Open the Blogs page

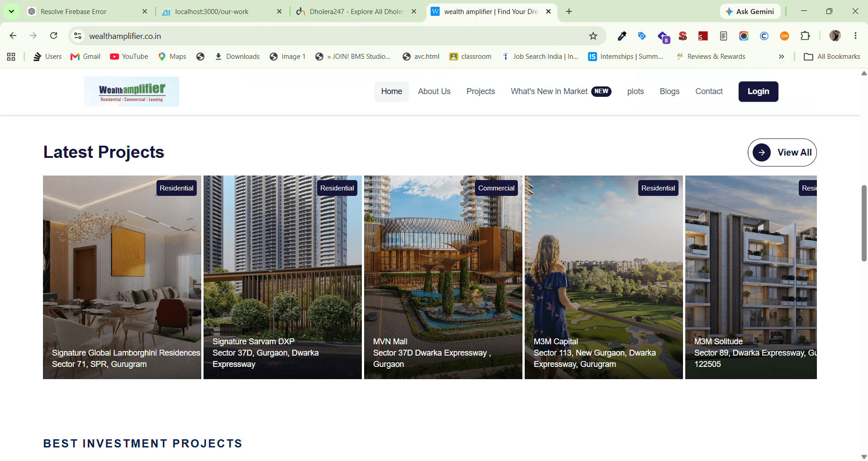point(669,91)
